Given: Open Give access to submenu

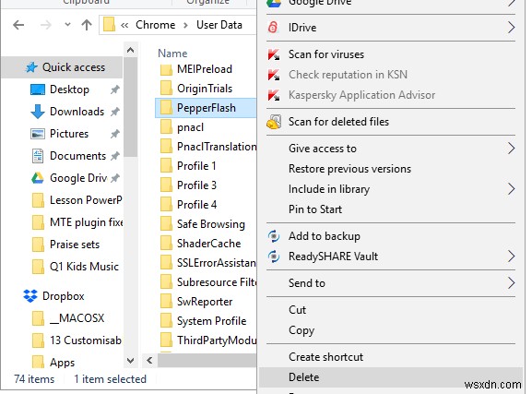Looking at the screenshot, I should tap(391, 149).
